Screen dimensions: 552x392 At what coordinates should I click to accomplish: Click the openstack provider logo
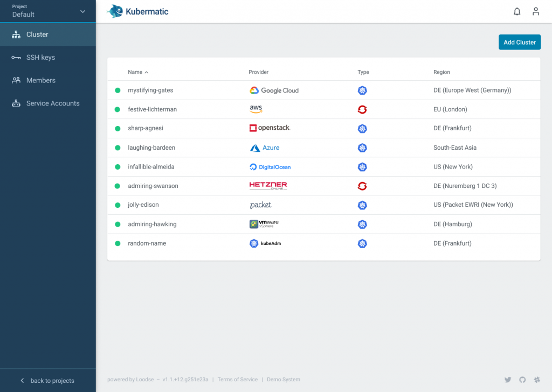point(270,128)
